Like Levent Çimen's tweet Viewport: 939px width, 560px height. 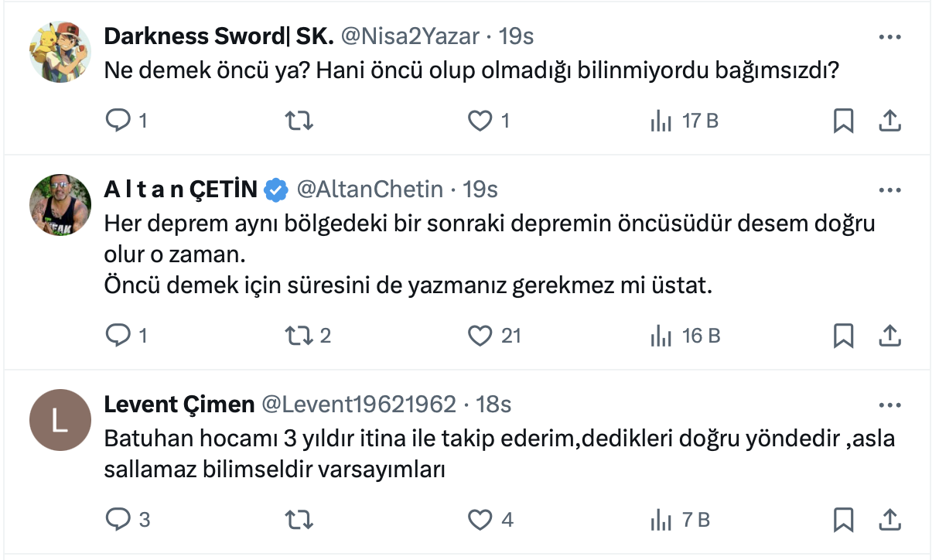click(480, 520)
